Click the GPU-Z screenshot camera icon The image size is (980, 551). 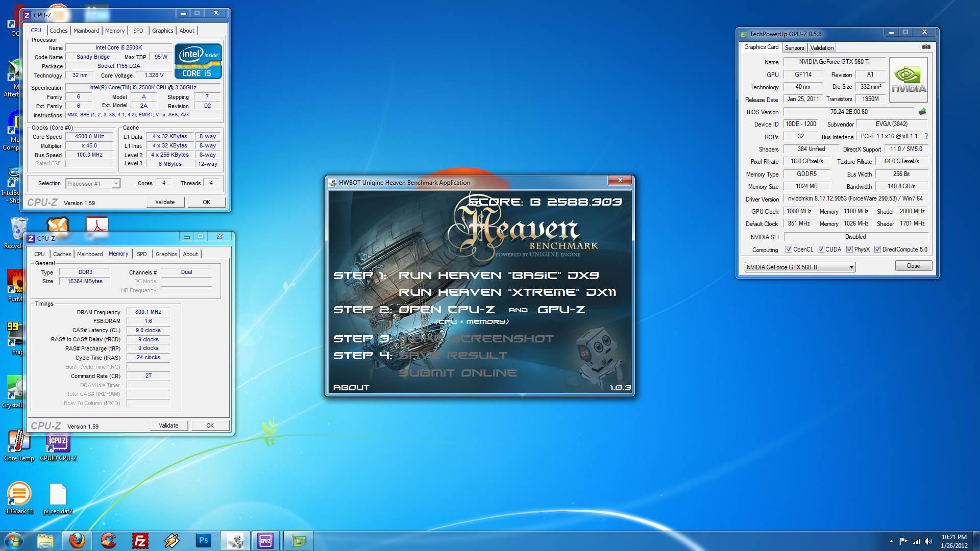pos(926,47)
